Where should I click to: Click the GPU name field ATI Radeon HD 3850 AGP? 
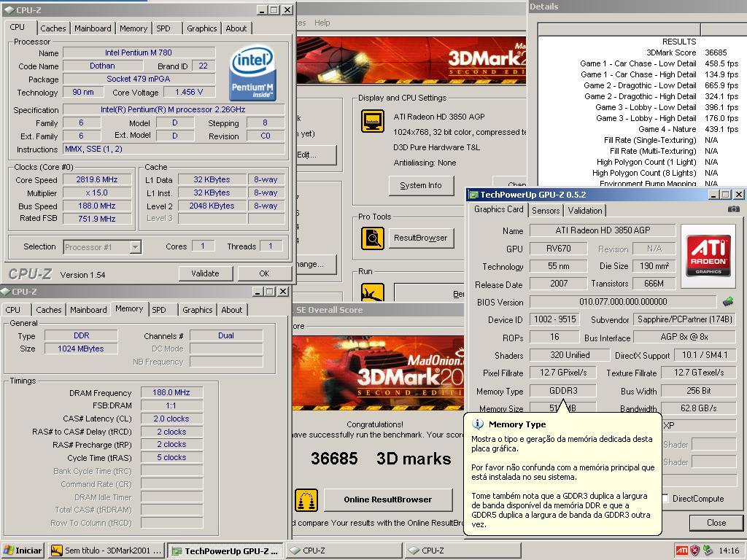603,230
